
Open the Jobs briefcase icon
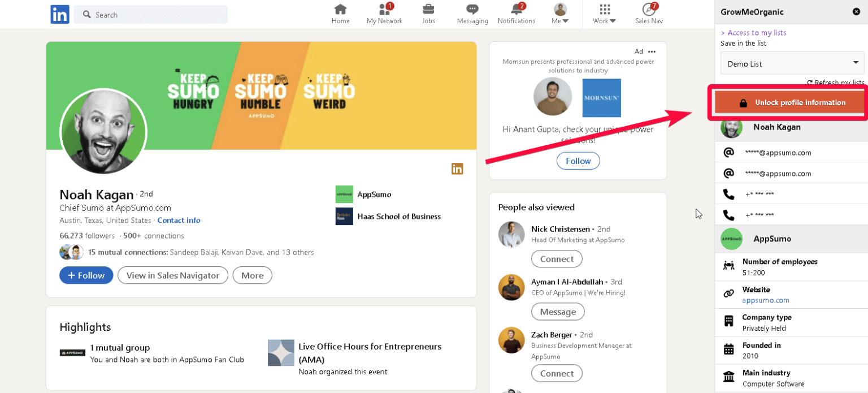click(x=428, y=10)
